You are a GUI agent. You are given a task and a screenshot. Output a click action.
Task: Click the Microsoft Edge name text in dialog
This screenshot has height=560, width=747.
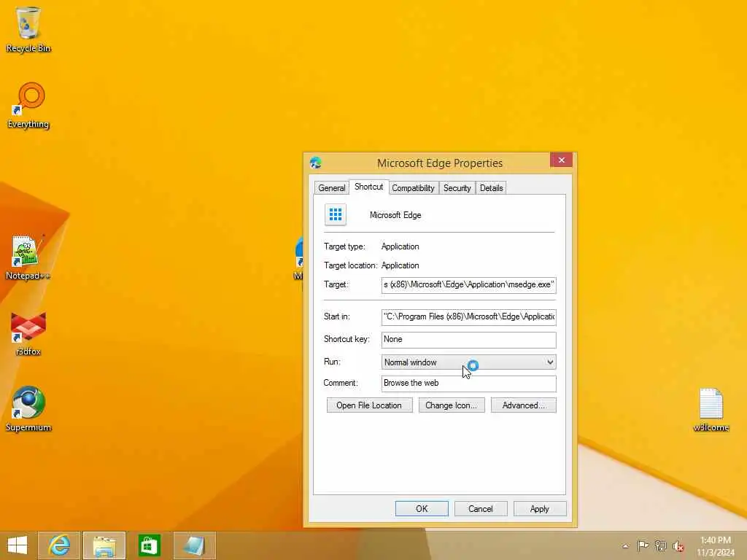coord(395,215)
